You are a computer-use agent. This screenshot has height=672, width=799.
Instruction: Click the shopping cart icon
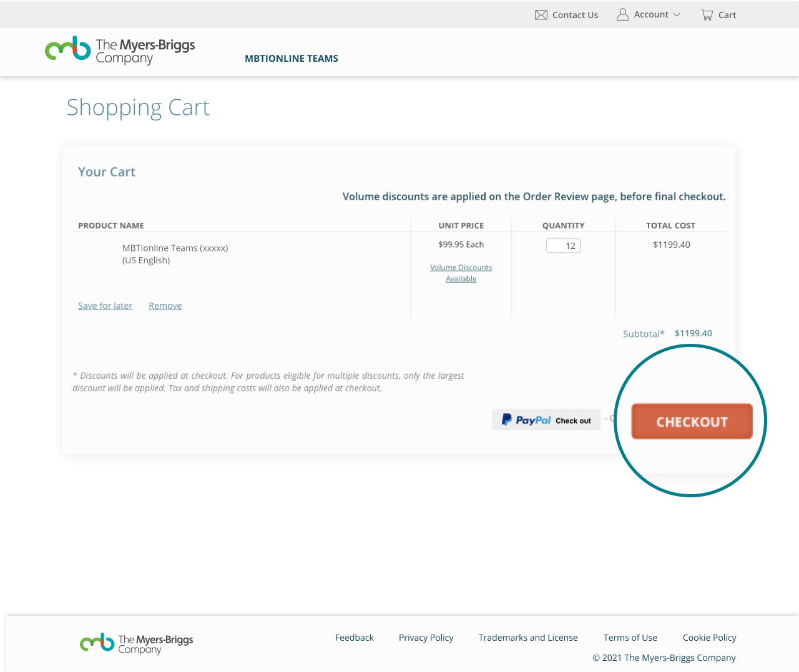[707, 15]
